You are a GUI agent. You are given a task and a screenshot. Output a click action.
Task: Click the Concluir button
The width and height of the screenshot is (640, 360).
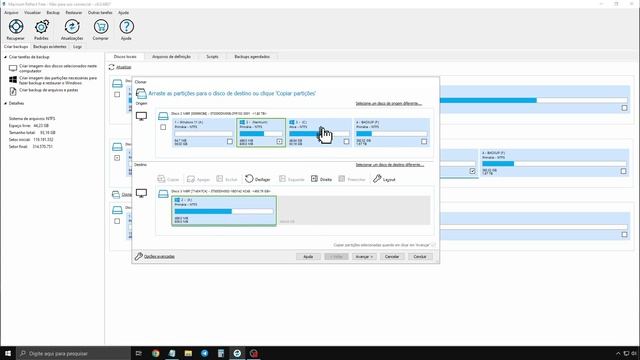[420, 257]
